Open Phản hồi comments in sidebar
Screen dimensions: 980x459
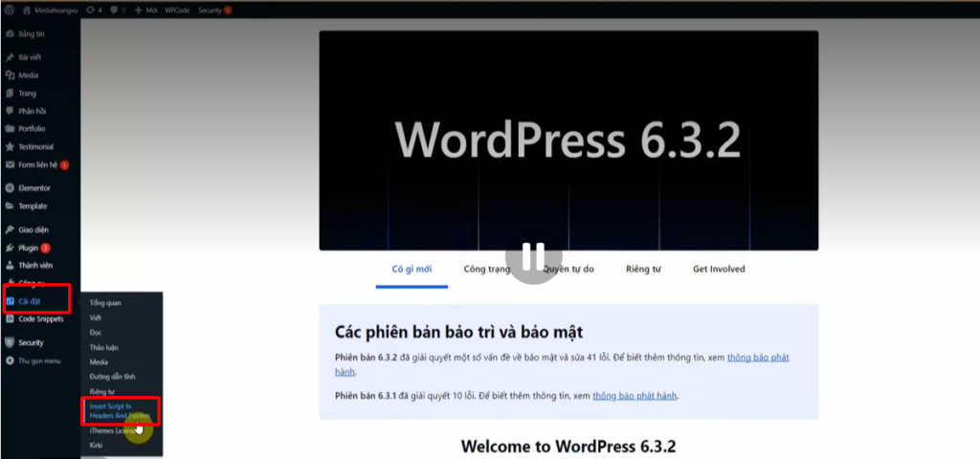pyautogui.click(x=26, y=111)
